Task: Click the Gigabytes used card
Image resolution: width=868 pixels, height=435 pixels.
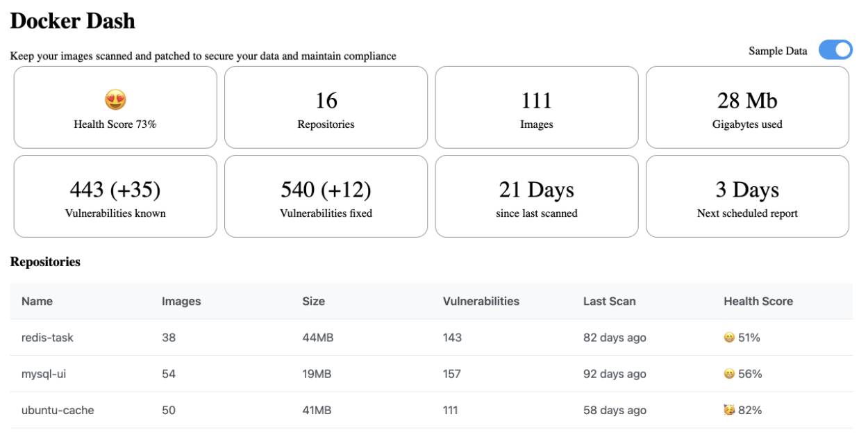Action: pos(747,107)
